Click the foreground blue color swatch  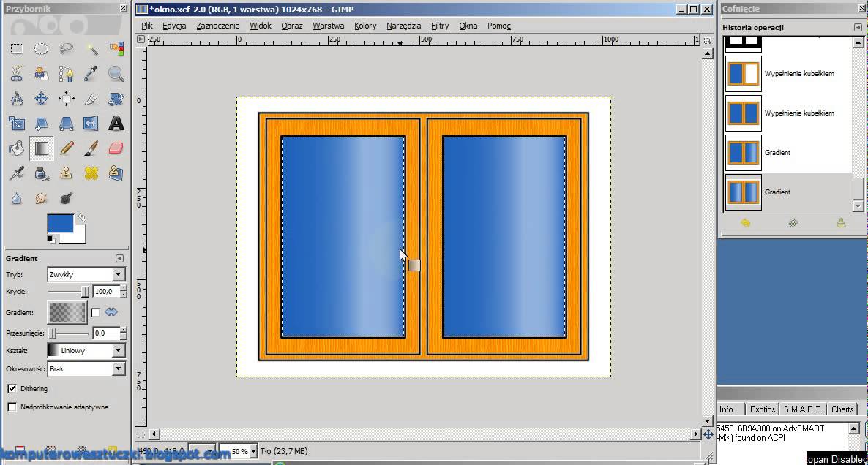[60, 224]
